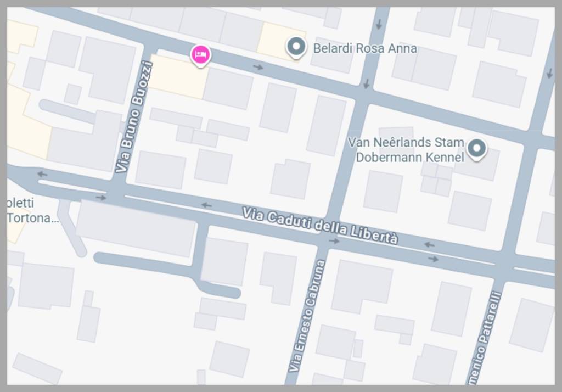
Task: Click the pink hotel bed marker
Action: click(x=200, y=55)
